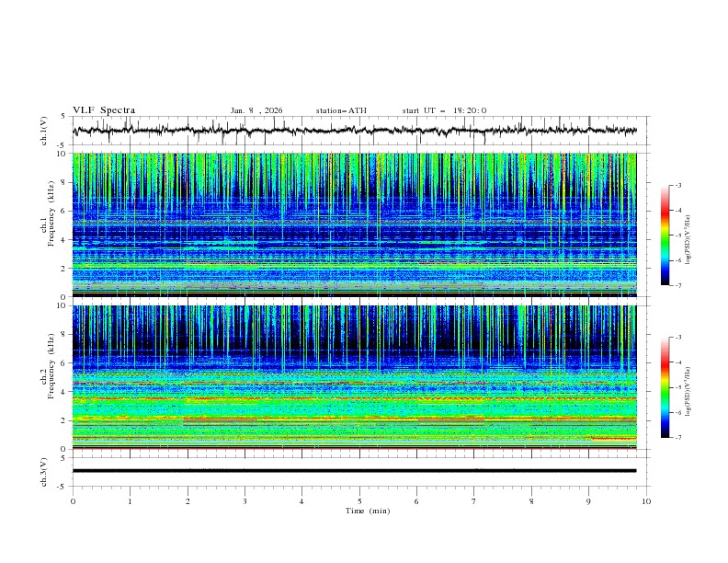
Task: Click the 3 minute tick label on time axis
Action: pos(245,500)
